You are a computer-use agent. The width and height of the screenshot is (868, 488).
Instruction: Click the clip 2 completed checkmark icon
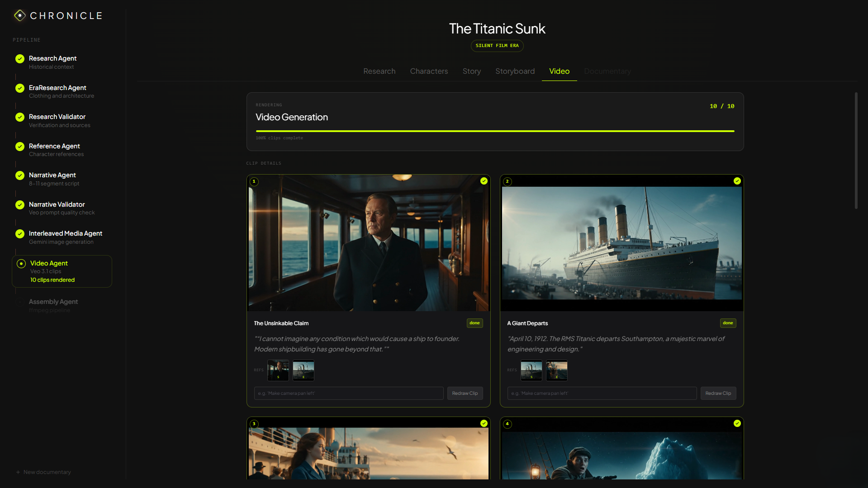(x=737, y=181)
